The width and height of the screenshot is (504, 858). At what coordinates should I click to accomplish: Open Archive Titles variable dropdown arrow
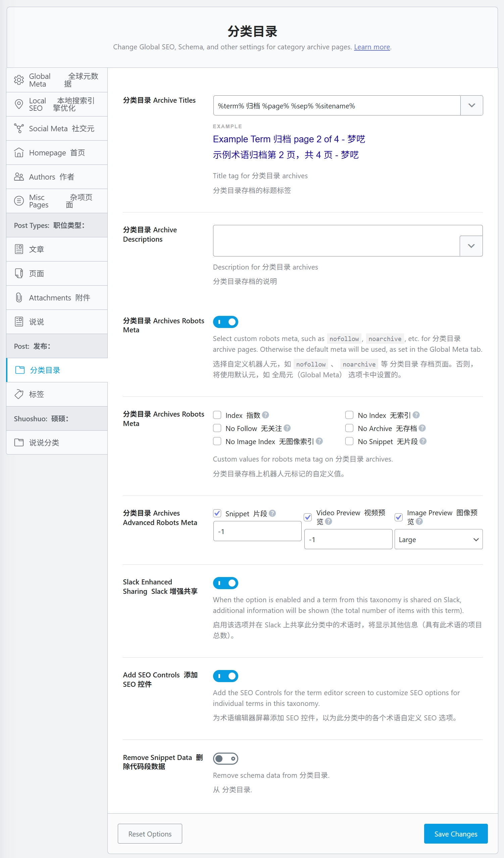point(472,105)
